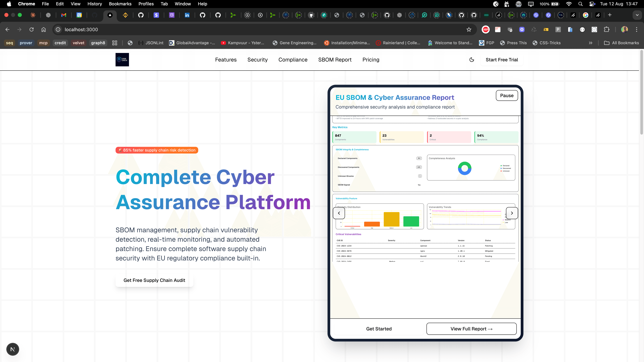The width and height of the screenshot is (644, 362).
Task: Switch to the Gmail tab
Action: (x=64, y=15)
